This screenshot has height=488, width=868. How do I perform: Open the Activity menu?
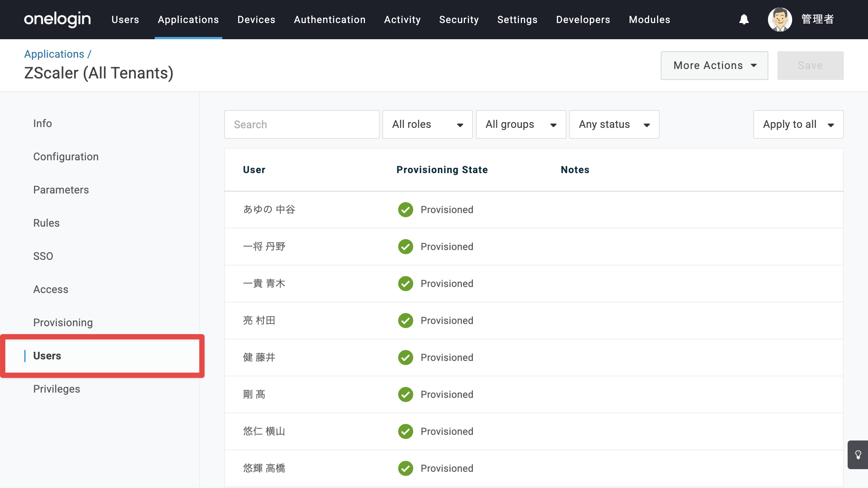[x=402, y=20]
